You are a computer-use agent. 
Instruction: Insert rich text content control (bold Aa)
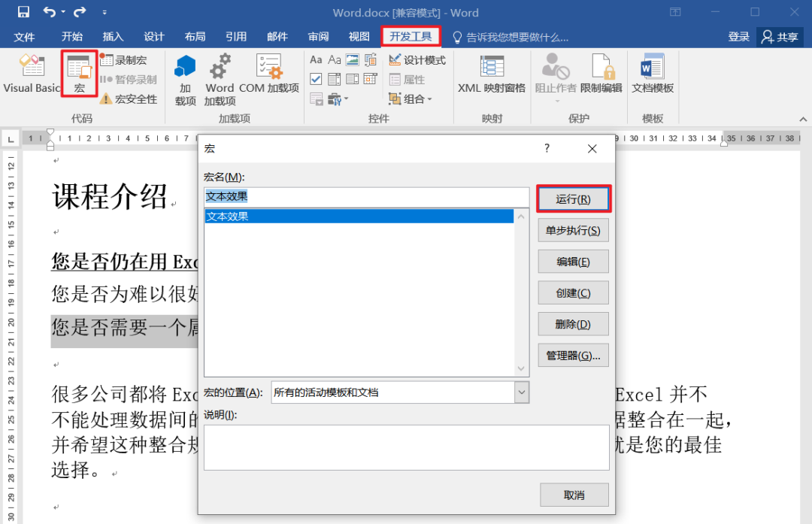coord(316,59)
